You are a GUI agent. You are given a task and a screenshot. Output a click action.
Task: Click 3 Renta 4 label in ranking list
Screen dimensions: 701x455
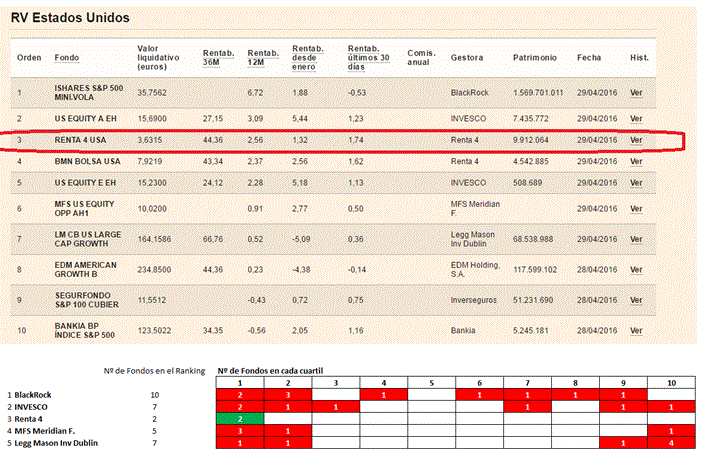coord(25,419)
